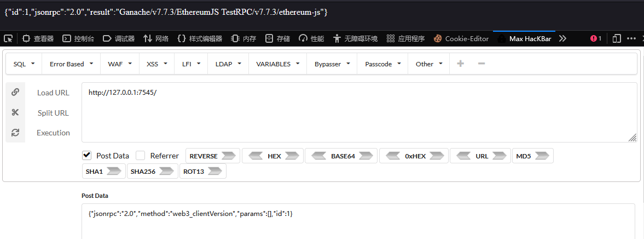This screenshot has height=239, width=644.
Task: Uncheck the Post Data checkbox
Action: coord(86,156)
